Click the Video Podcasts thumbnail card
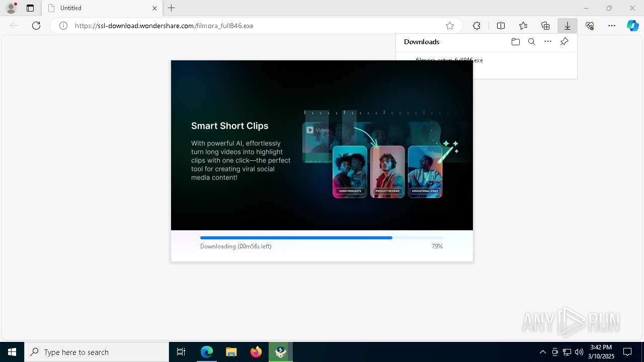The width and height of the screenshot is (644, 362). point(350,171)
